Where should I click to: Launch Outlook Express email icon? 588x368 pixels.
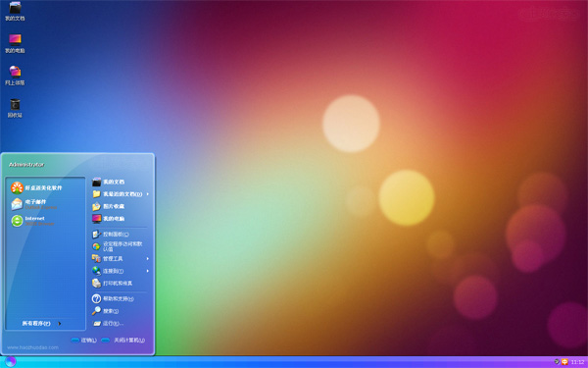point(17,204)
